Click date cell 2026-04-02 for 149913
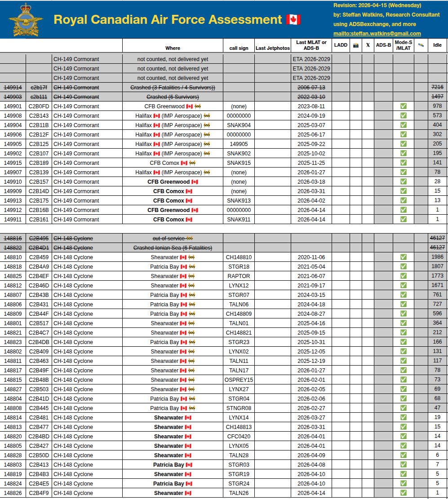Screen dimensions: 448x499 (311, 200)
